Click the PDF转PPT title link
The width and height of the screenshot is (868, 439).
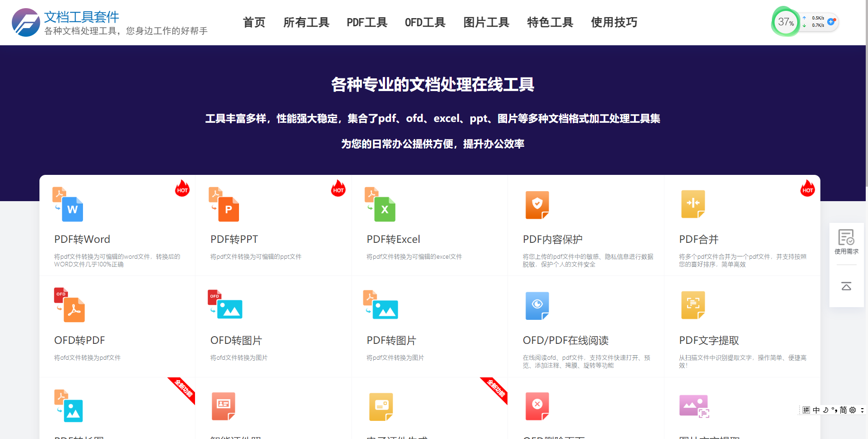click(234, 239)
